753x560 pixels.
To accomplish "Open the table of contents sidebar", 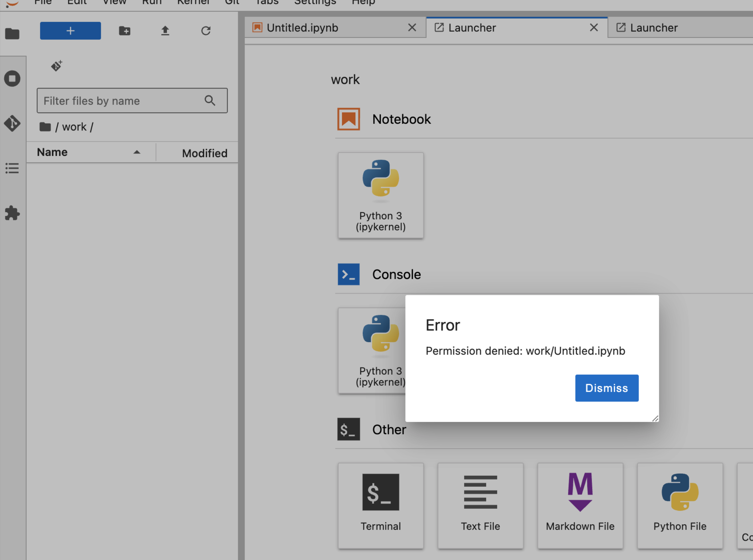I will pos(12,168).
